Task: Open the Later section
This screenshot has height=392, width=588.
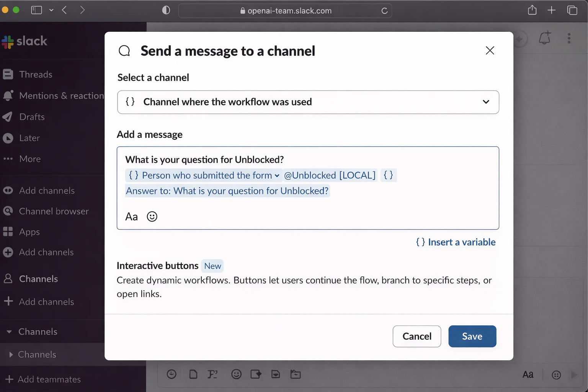Action: point(29,138)
